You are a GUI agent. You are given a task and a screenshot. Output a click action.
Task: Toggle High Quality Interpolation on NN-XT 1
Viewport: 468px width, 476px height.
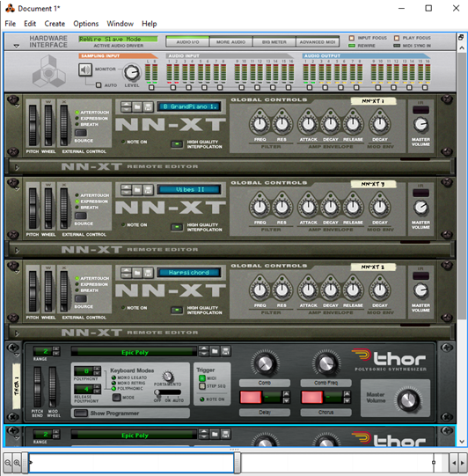(x=177, y=144)
